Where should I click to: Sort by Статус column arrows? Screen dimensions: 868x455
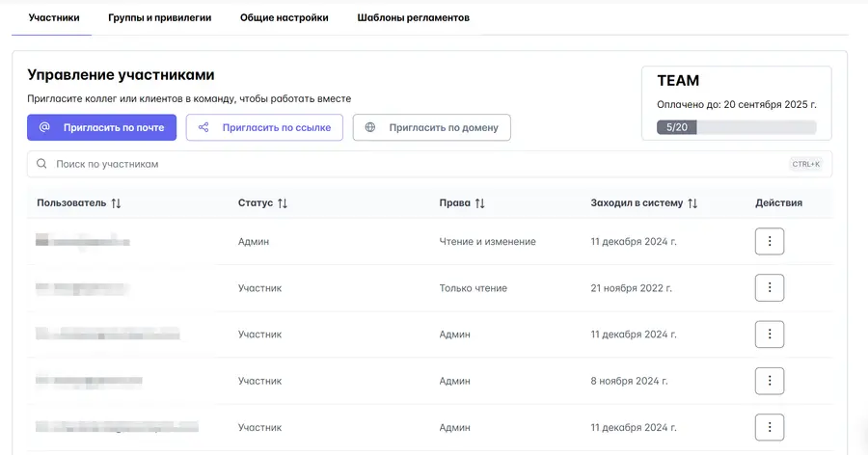tap(283, 203)
